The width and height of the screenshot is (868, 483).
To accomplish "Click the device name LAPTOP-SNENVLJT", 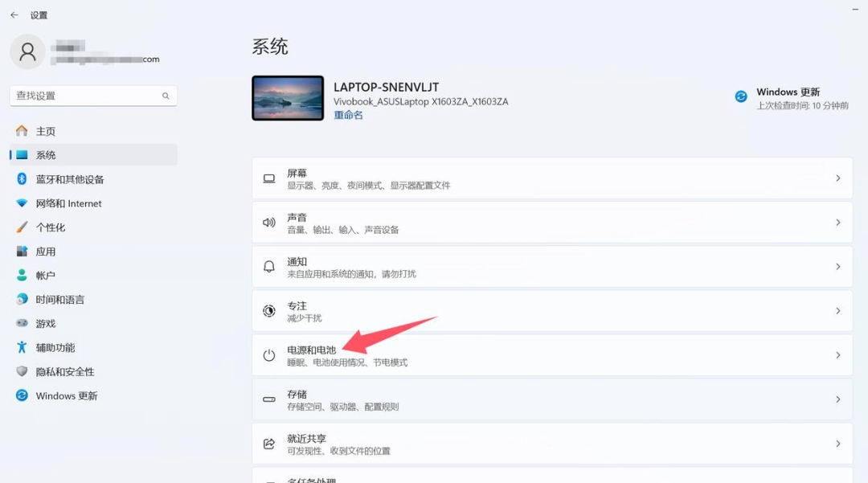I will (386, 87).
